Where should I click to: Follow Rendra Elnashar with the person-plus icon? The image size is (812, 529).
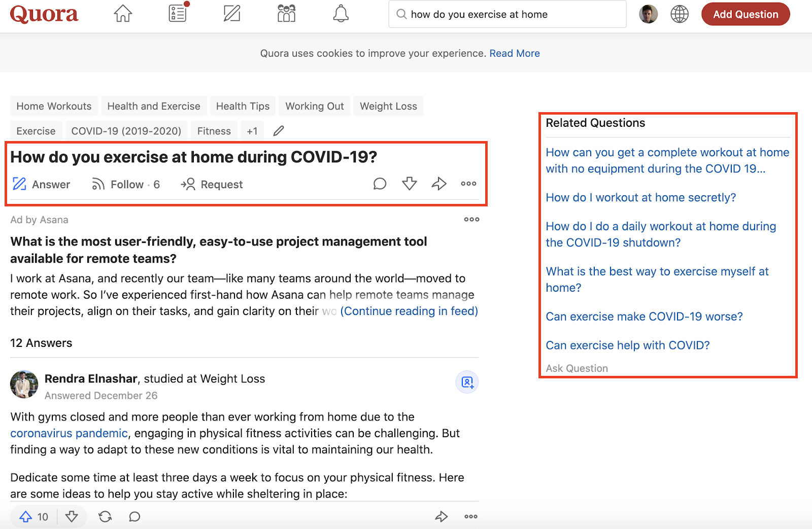pyautogui.click(x=467, y=382)
